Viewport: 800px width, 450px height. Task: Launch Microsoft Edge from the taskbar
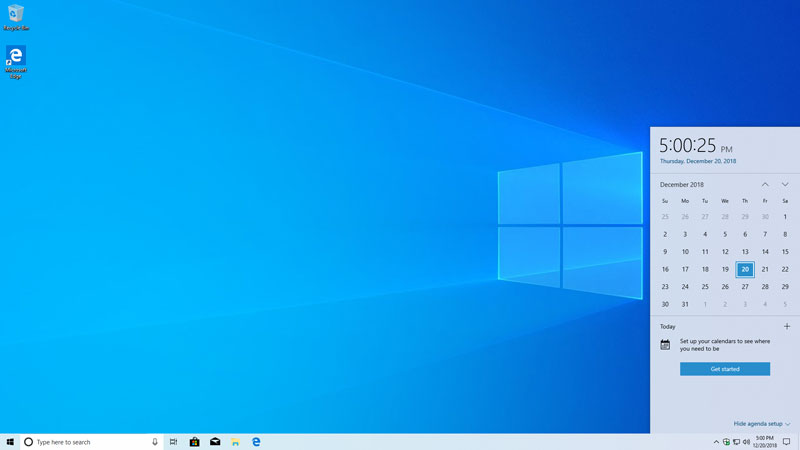[x=256, y=441]
